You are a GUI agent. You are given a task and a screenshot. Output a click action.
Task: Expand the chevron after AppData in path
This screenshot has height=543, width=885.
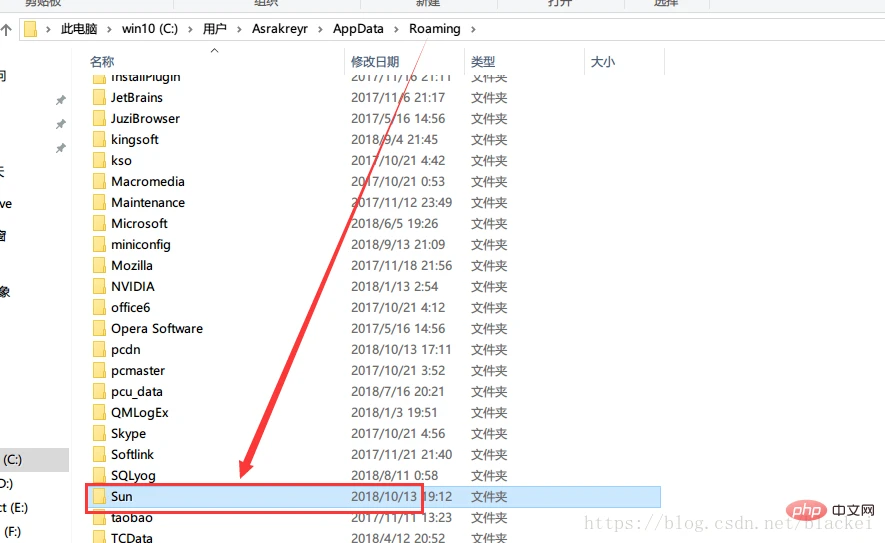[x=396, y=29]
